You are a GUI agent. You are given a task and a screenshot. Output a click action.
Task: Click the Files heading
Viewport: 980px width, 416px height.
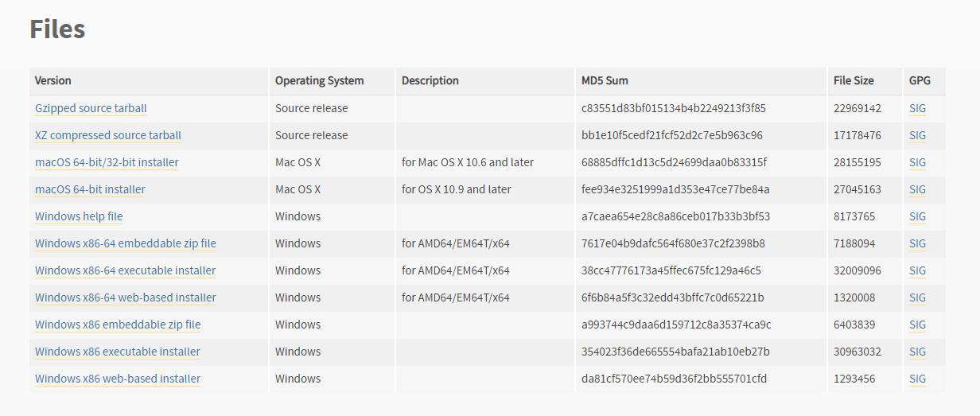(57, 29)
